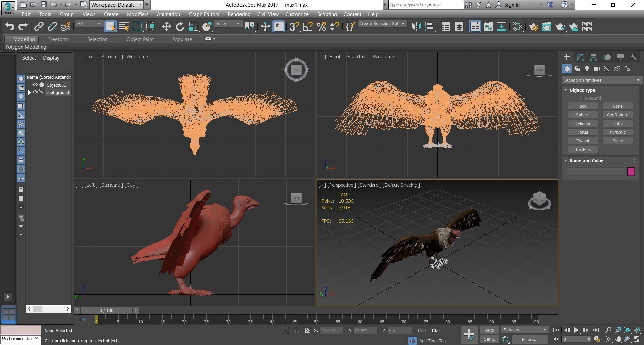
Task: Switch to the Utilities wrench panel tab
Action: coord(634,57)
